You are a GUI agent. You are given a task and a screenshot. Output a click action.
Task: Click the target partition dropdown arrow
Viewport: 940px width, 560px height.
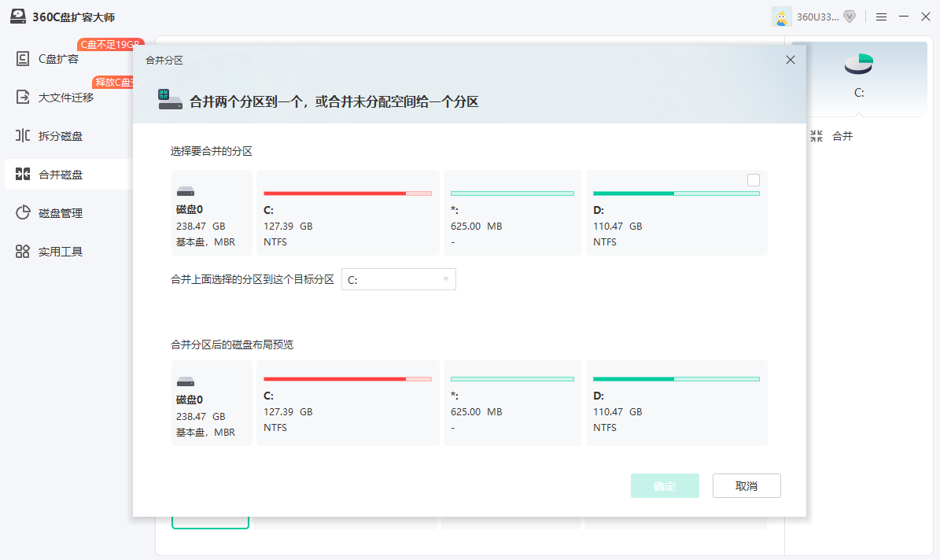click(x=446, y=279)
